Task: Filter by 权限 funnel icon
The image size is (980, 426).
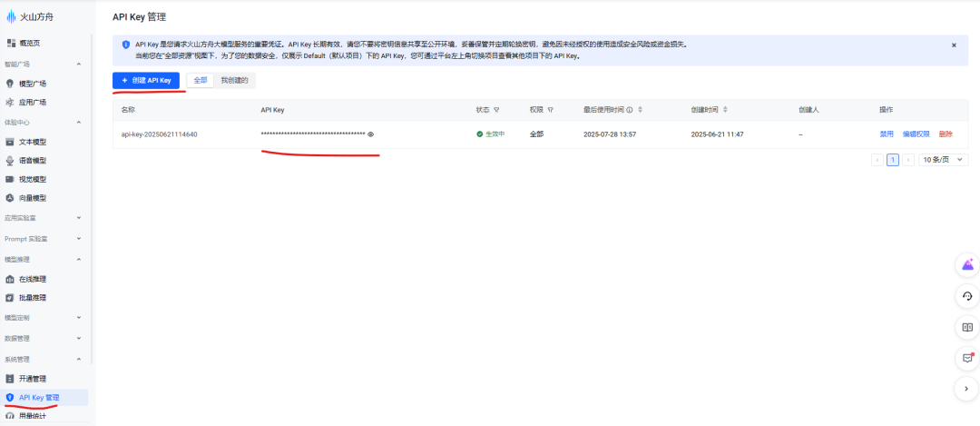Action: [550, 110]
